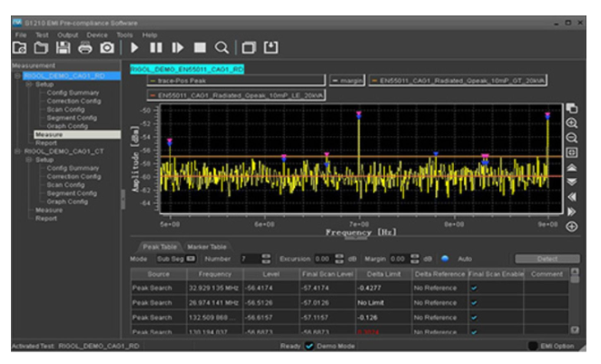This screenshot has width=601, height=364.
Task: Toggle Final Scan Enable for 26.974141 MHz row
Action: tap(474, 302)
